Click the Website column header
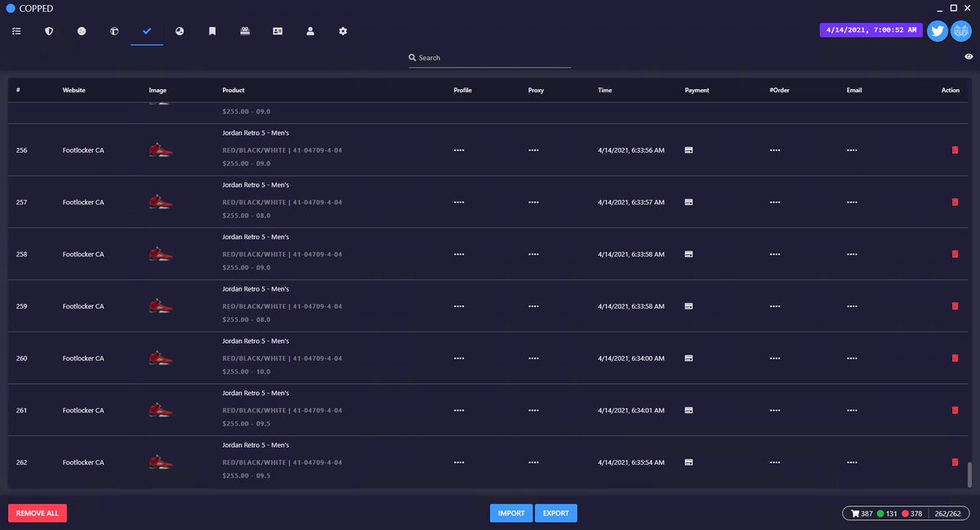The width and height of the screenshot is (980, 530). click(74, 90)
